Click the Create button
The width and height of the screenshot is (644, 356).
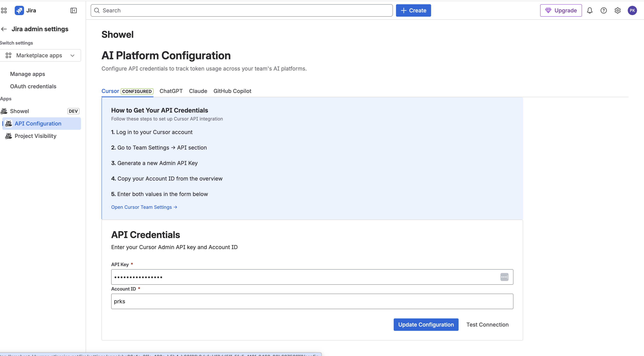pyautogui.click(x=413, y=10)
